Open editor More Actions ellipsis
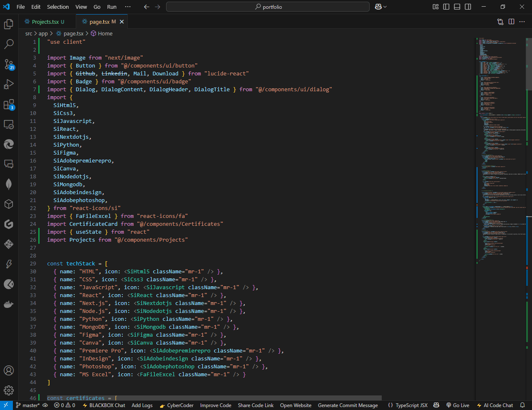The width and height of the screenshot is (532, 410). coord(523,22)
